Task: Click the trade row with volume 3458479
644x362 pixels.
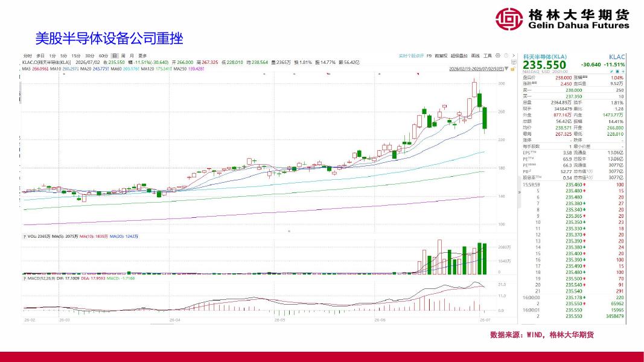Action: [573, 316]
